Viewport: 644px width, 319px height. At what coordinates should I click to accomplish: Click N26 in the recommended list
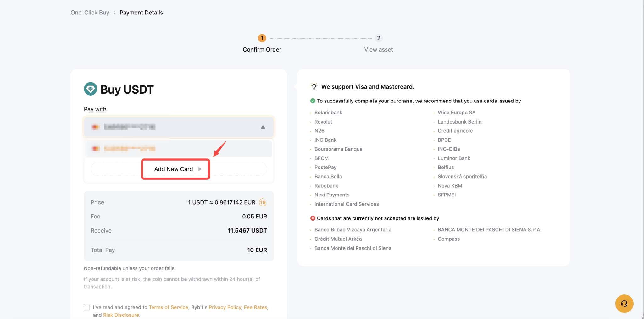click(x=319, y=131)
